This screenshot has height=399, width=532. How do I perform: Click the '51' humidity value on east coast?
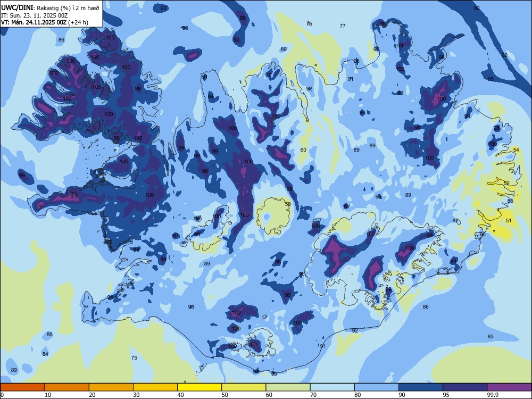[509, 221]
